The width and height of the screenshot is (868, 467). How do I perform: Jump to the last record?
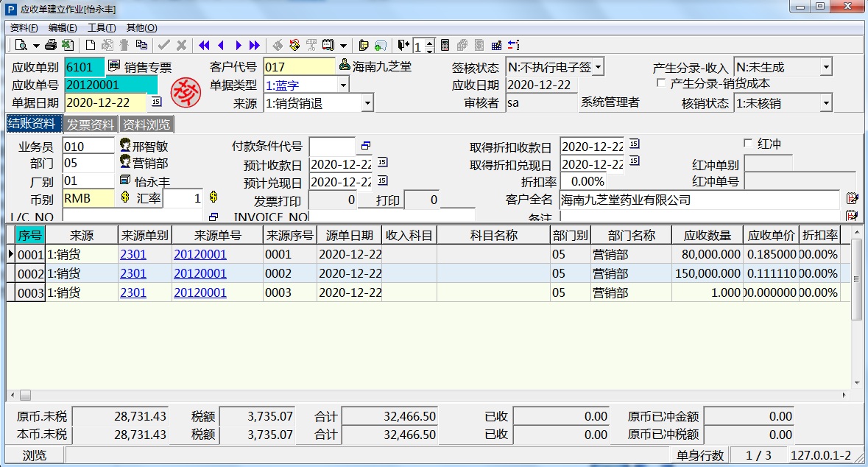point(255,46)
